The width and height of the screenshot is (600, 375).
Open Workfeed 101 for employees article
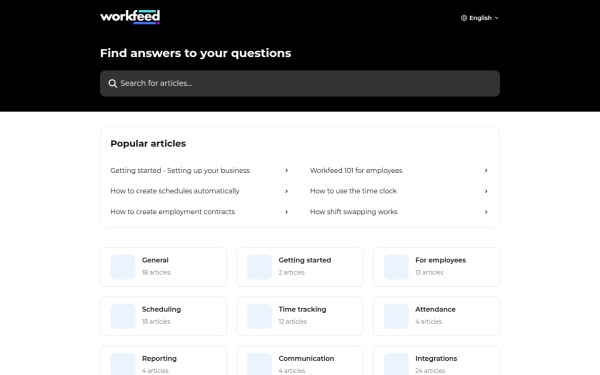click(x=399, y=170)
